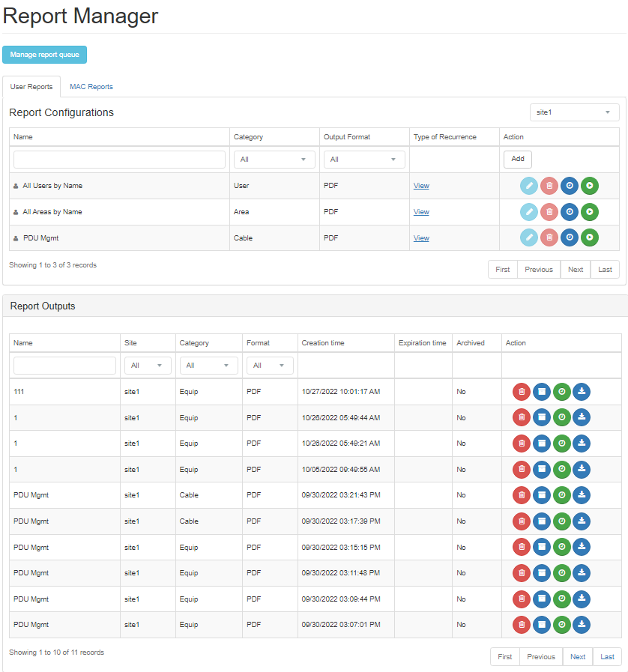Viewport: 628px width, 672px height.
Task: Click First in Report Configurations pagination
Action: 503,270
